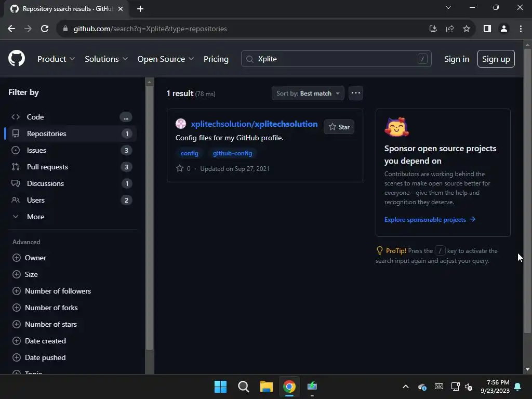Viewport: 532px width, 399px height.
Task: Add Date pushed filter
Action: [39, 357]
